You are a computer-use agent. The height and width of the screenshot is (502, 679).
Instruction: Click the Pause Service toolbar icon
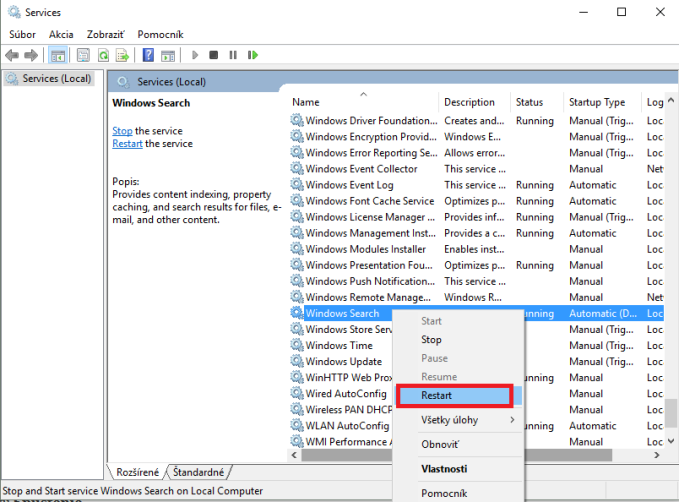[233, 55]
